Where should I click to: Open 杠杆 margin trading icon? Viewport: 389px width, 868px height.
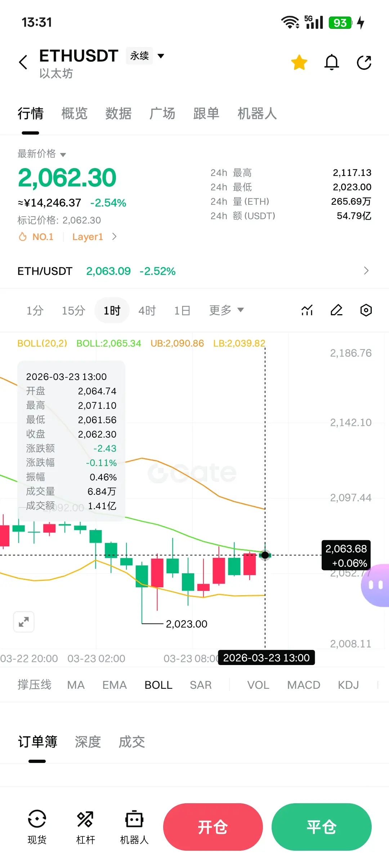point(85,827)
